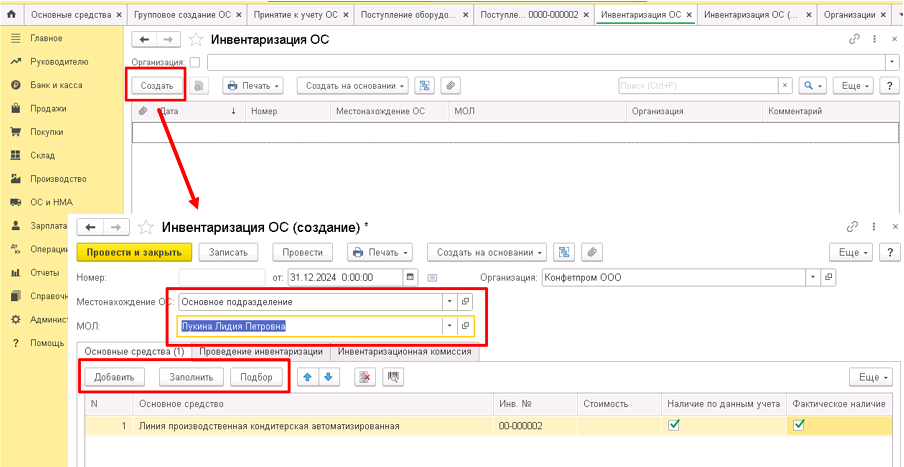This screenshot has width=904, height=467.
Task: Click the Подбор button
Action: click(257, 377)
